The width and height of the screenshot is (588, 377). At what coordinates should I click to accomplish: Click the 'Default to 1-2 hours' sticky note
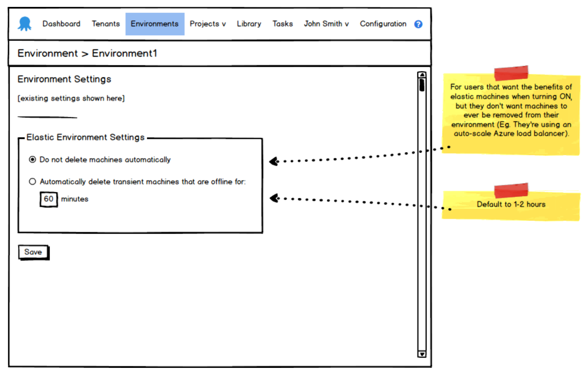click(x=511, y=204)
